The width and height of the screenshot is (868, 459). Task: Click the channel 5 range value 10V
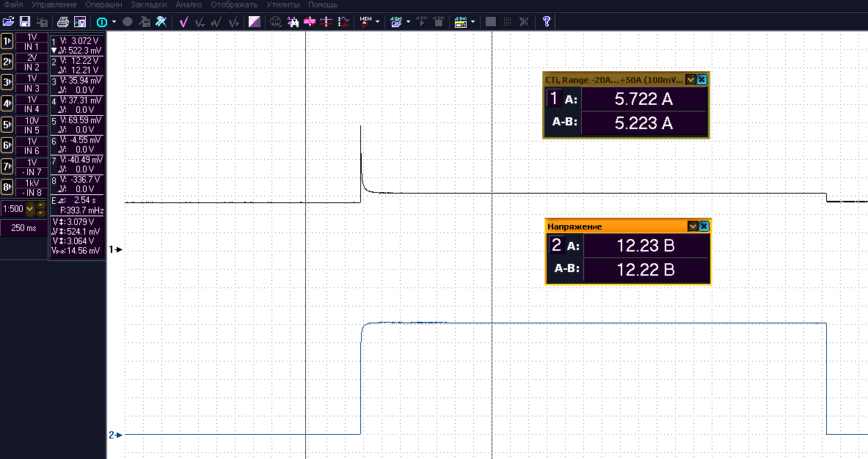32,120
